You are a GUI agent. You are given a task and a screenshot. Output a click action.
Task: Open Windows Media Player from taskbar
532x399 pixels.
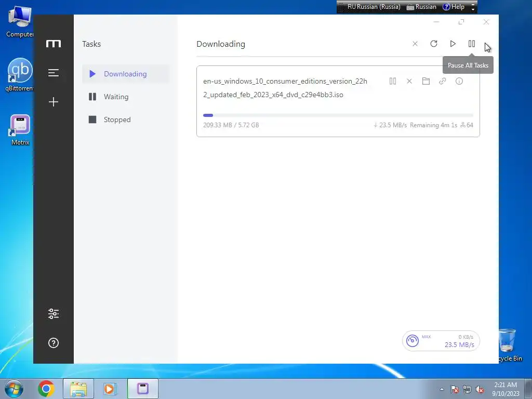click(109, 389)
